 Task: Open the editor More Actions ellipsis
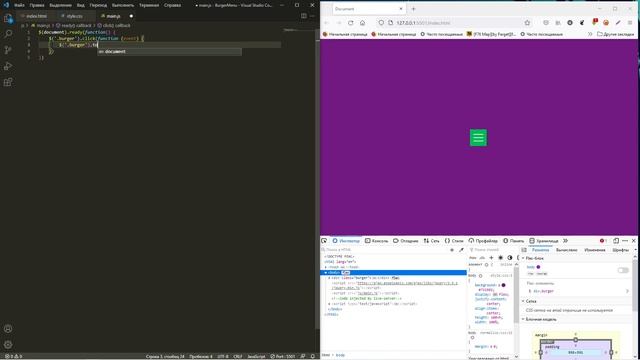pyautogui.click(x=312, y=16)
